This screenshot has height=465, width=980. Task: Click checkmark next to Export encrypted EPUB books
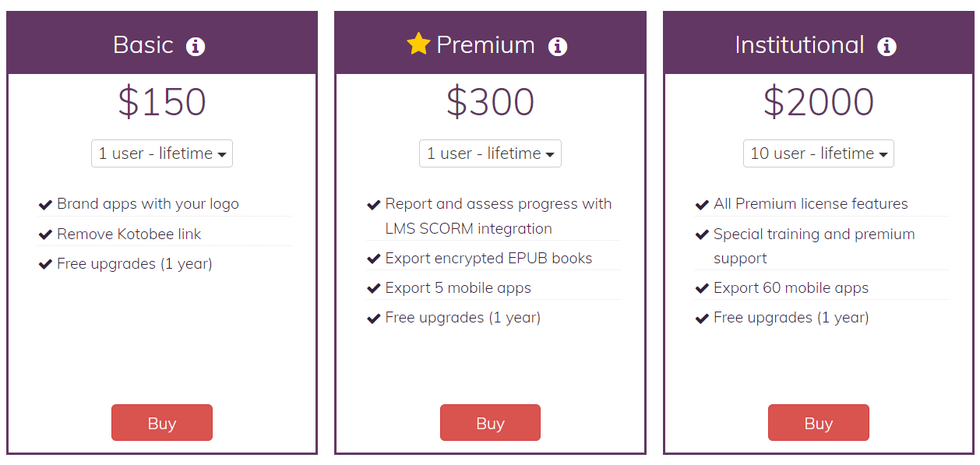click(374, 259)
